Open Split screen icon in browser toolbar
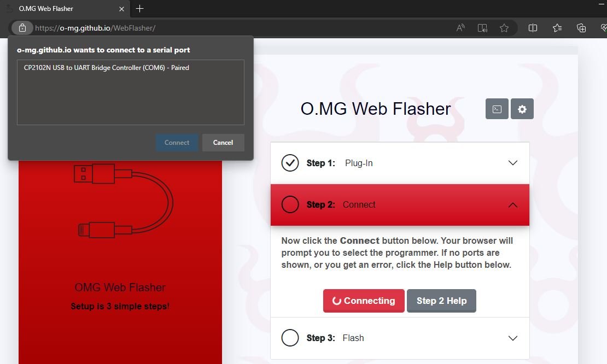The height and width of the screenshot is (364, 607). 533,28
